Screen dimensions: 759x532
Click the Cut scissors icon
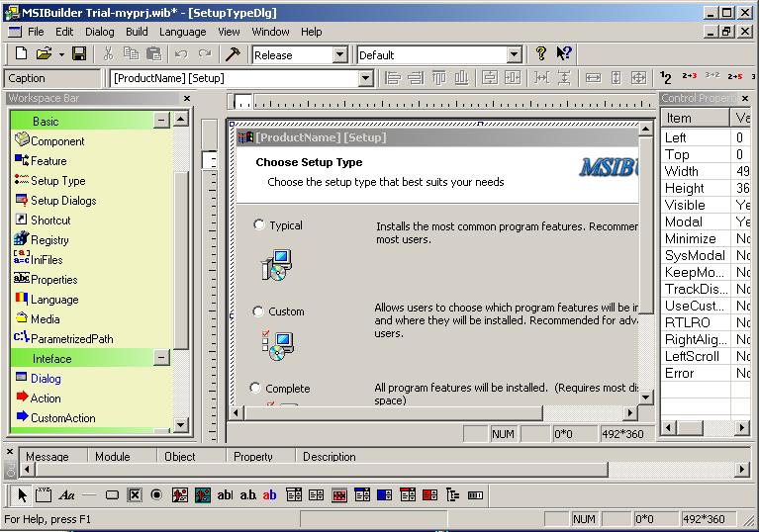tap(109, 53)
